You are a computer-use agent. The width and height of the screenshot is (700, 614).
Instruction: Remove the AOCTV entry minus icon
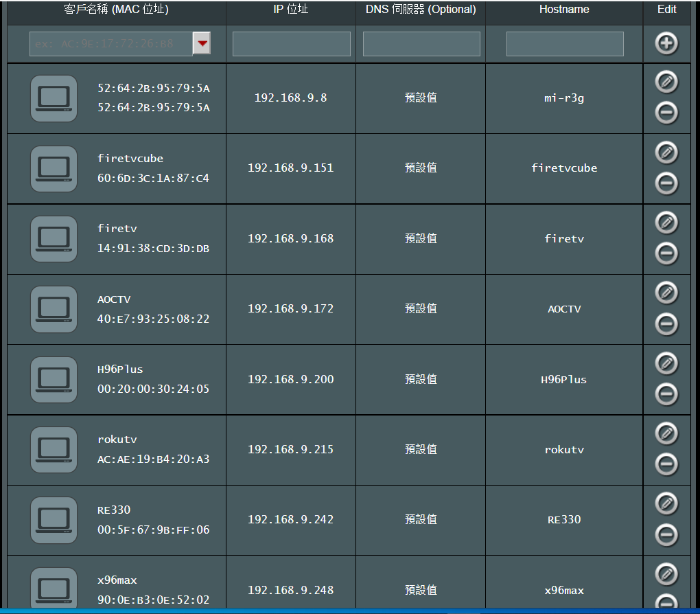[666, 323]
